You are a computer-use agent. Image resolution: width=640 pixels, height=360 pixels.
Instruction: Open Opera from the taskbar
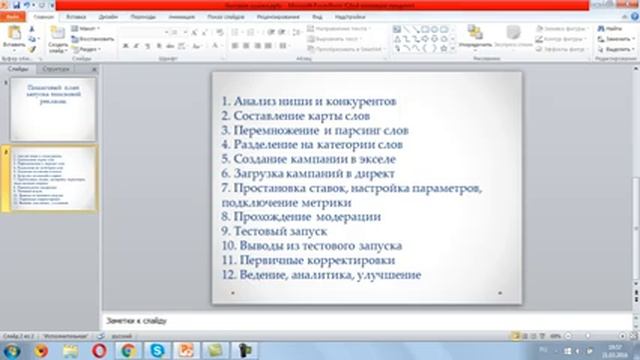(x=99, y=351)
